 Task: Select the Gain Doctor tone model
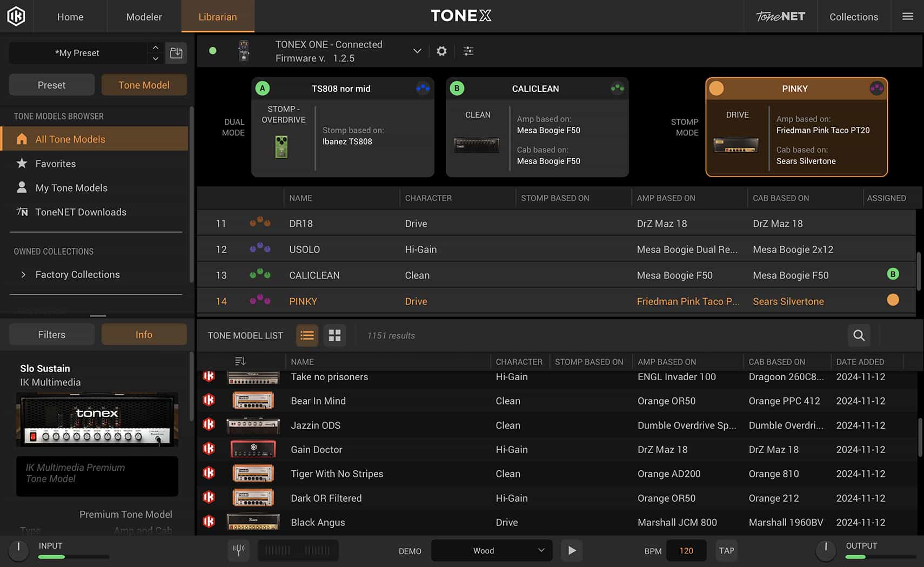click(x=557, y=449)
